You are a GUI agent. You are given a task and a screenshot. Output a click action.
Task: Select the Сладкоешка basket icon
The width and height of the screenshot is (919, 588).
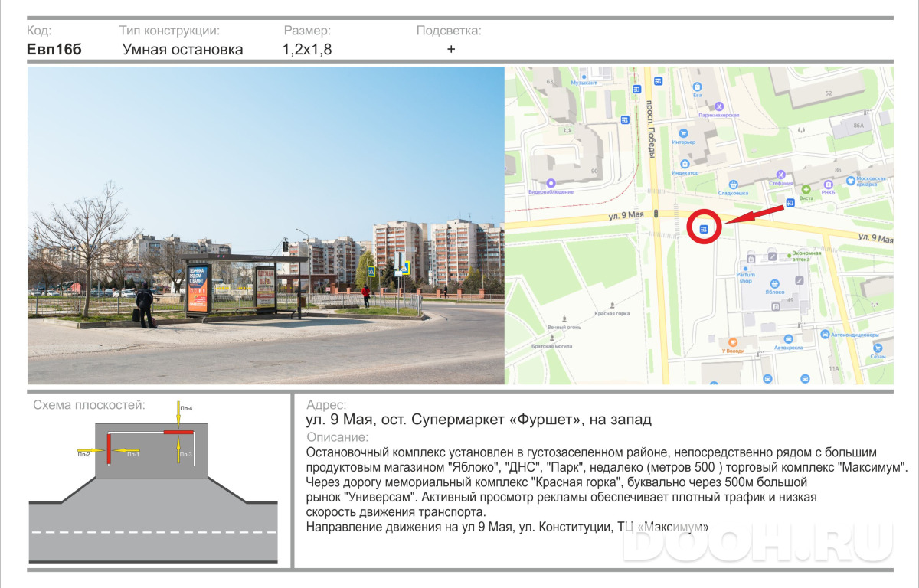(x=734, y=184)
